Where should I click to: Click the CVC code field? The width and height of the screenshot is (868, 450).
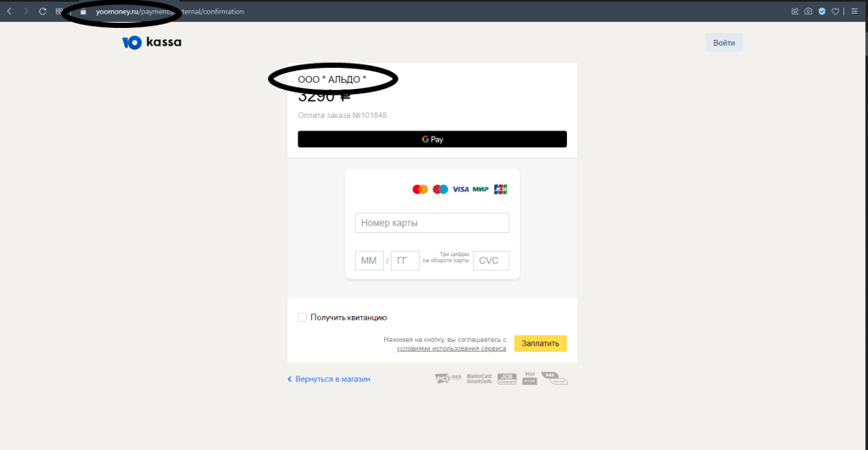tap(491, 261)
